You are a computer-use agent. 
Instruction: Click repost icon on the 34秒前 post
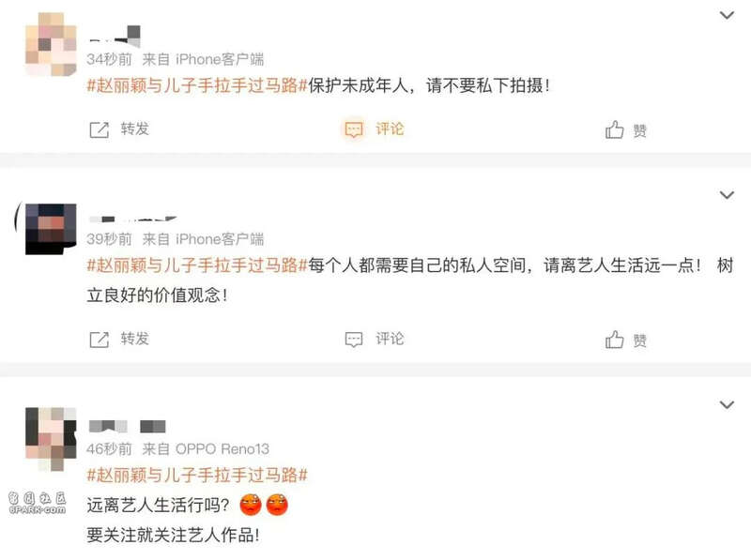click(x=100, y=129)
